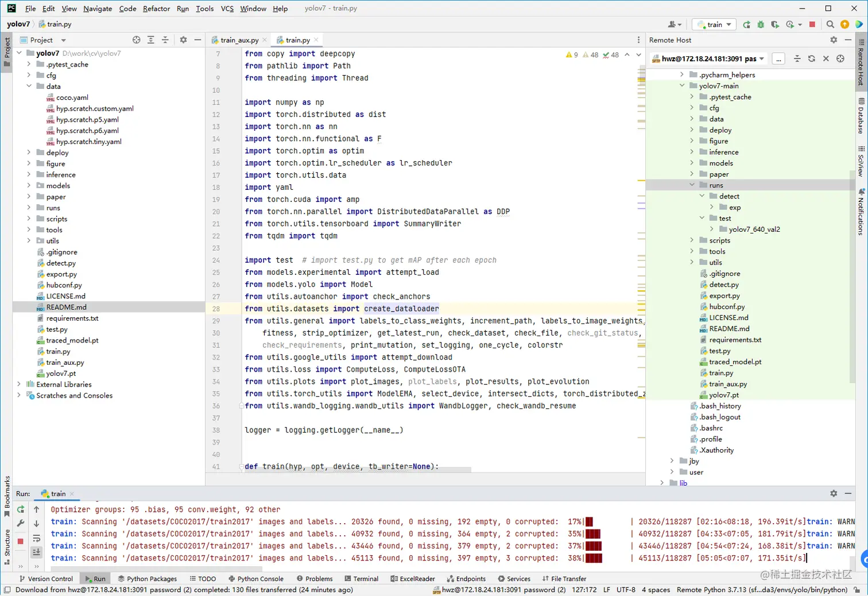Open Search Everywhere magnifier icon
The width and height of the screenshot is (868, 596).
(x=830, y=25)
